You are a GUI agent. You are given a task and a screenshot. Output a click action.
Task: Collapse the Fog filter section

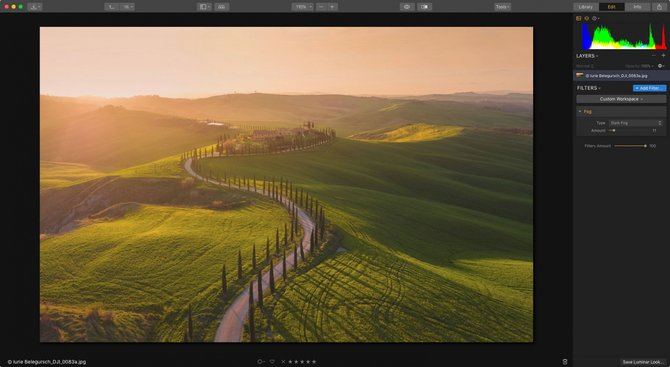click(580, 112)
